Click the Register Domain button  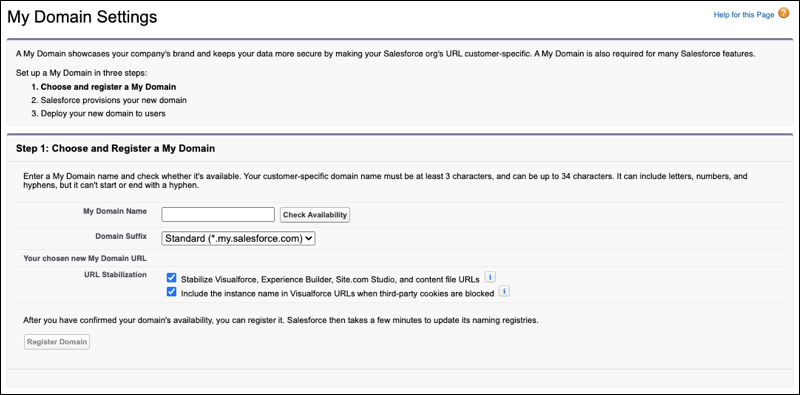pyautogui.click(x=57, y=341)
